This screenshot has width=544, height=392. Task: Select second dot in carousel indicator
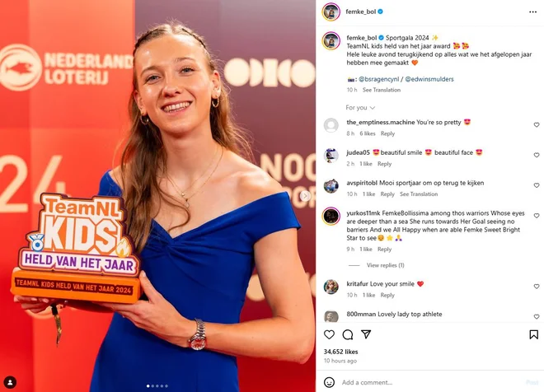[x=152, y=385]
